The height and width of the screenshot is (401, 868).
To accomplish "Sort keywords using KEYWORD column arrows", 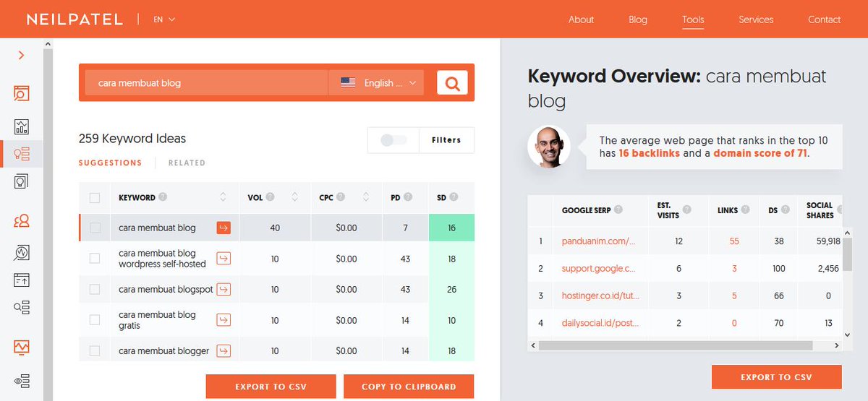I will point(223,197).
